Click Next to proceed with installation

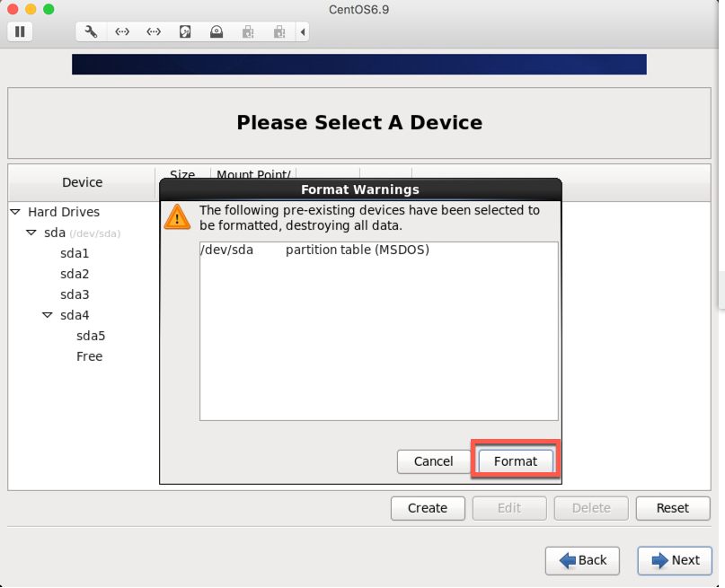click(x=675, y=560)
